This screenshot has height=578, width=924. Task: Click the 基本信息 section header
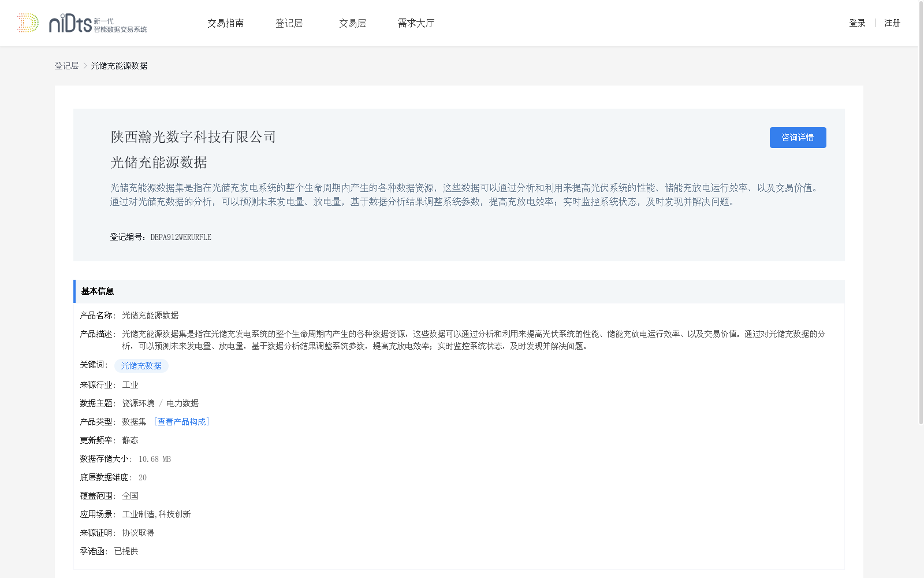(x=459, y=291)
